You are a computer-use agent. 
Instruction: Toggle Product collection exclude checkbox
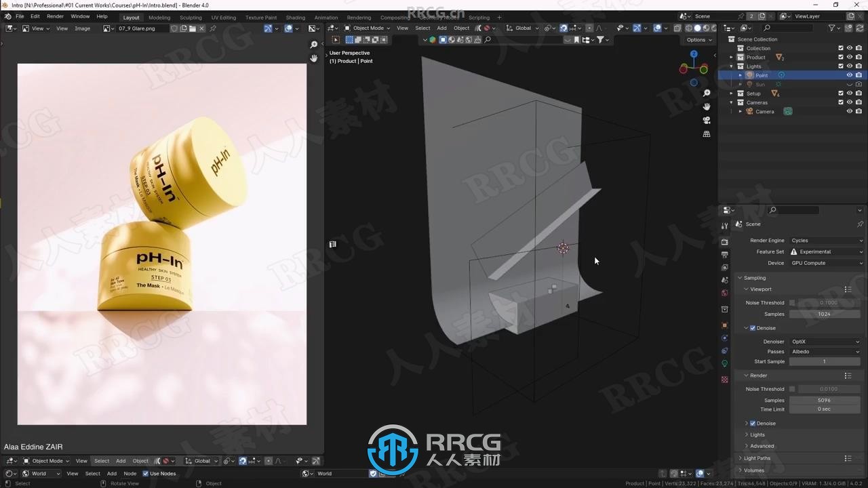point(841,57)
